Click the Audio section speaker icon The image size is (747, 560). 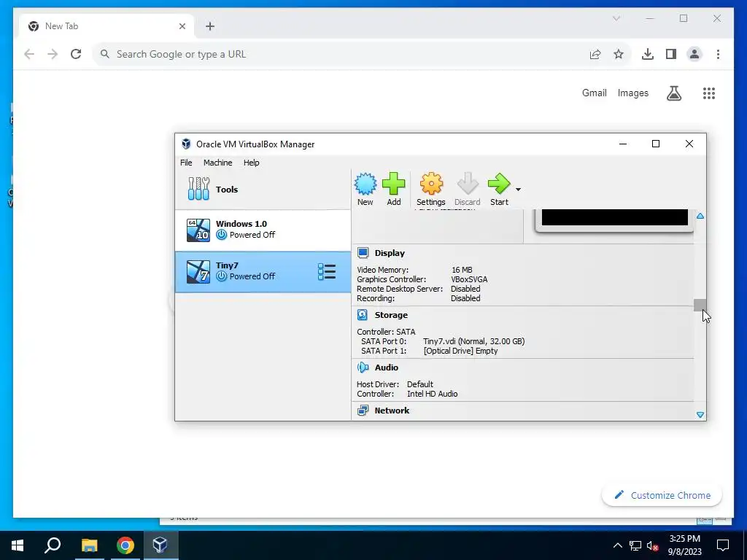point(363,367)
